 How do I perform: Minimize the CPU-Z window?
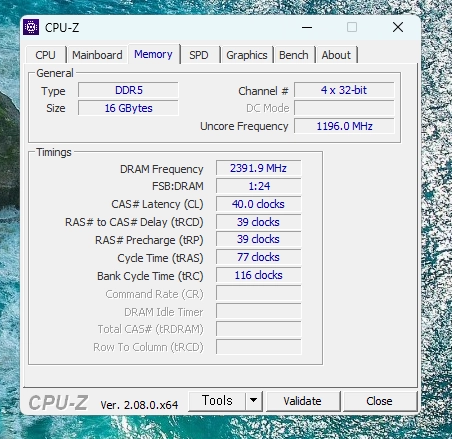307,27
